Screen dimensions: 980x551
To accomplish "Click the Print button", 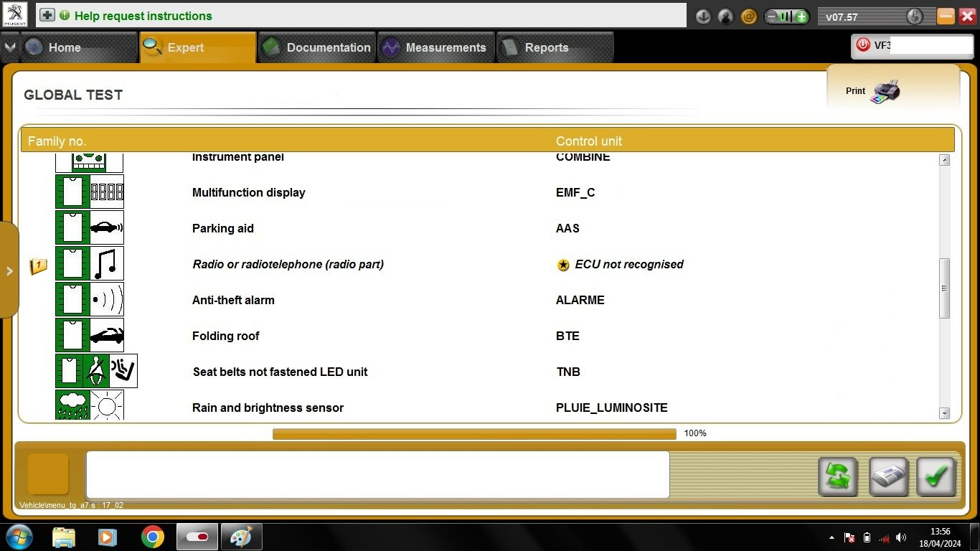I will coord(872,91).
